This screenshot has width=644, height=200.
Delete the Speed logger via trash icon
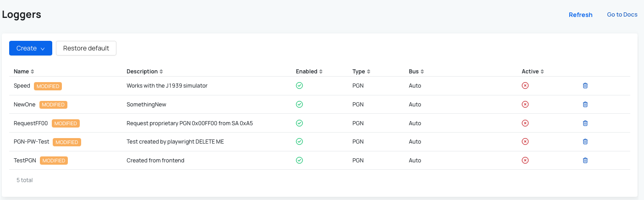[x=585, y=86]
